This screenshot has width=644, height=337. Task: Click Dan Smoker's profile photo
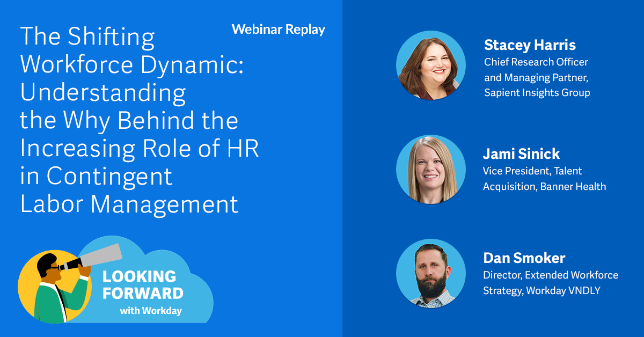(x=431, y=273)
